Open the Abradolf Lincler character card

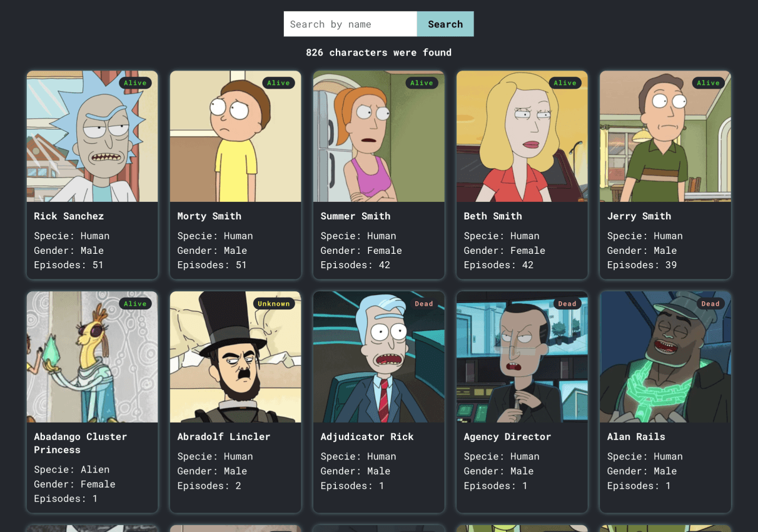coord(235,402)
